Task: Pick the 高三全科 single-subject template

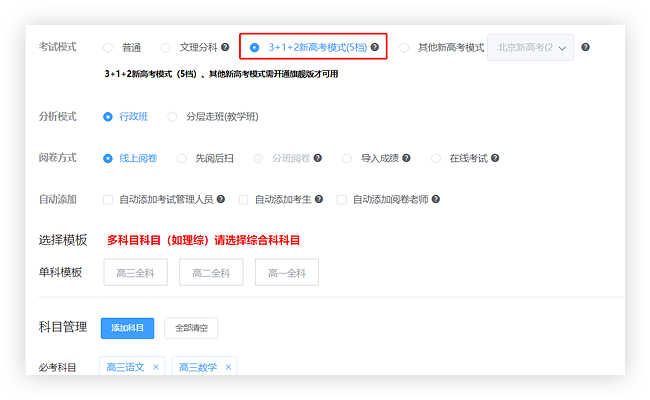Action: click(x=133, y=272)
